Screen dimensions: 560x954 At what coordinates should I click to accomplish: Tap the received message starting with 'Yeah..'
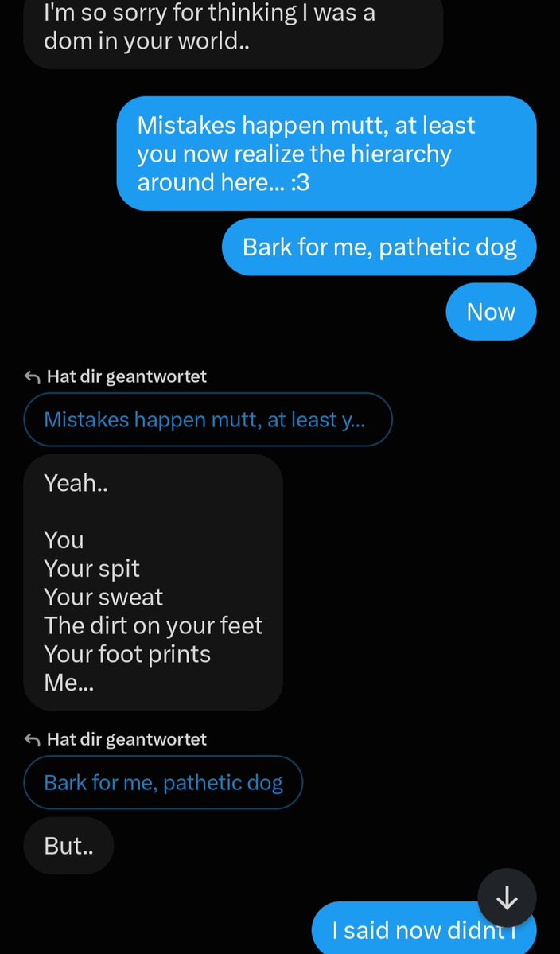[x=154, y=583]
